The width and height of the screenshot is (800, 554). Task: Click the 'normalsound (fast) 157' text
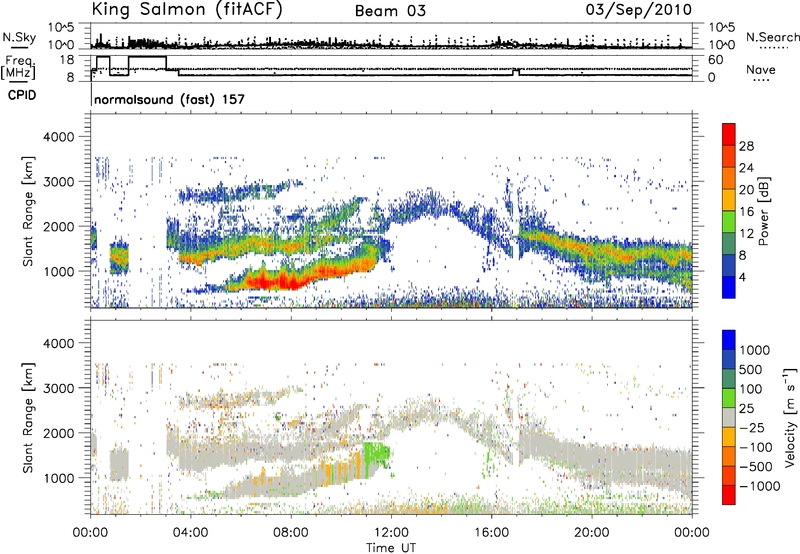pos(169,99)
